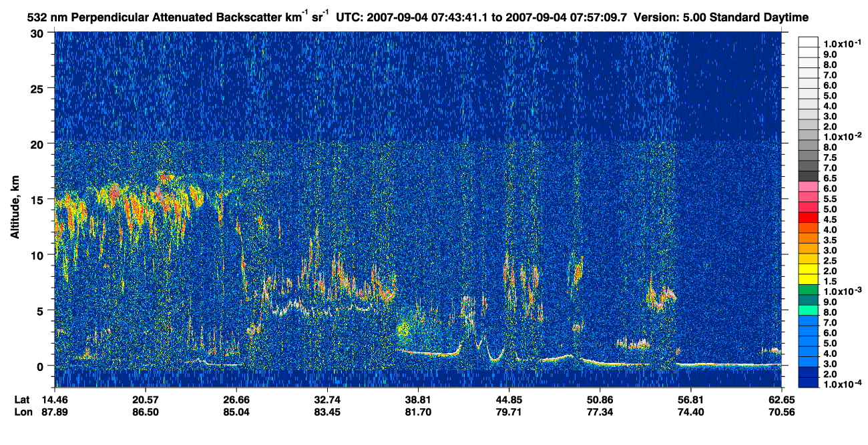Click latitude value 50.86
868x445 pixels.
tap(600, 400)
